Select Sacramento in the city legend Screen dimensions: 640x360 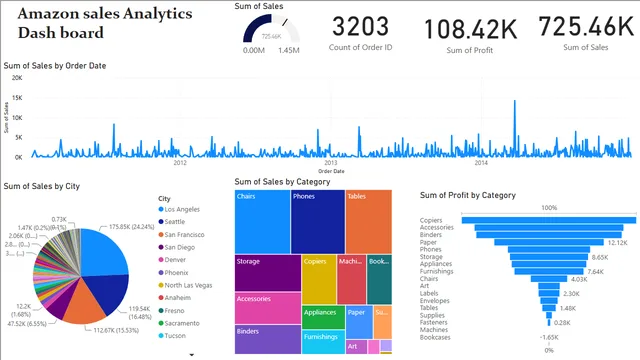click(179, 323)
